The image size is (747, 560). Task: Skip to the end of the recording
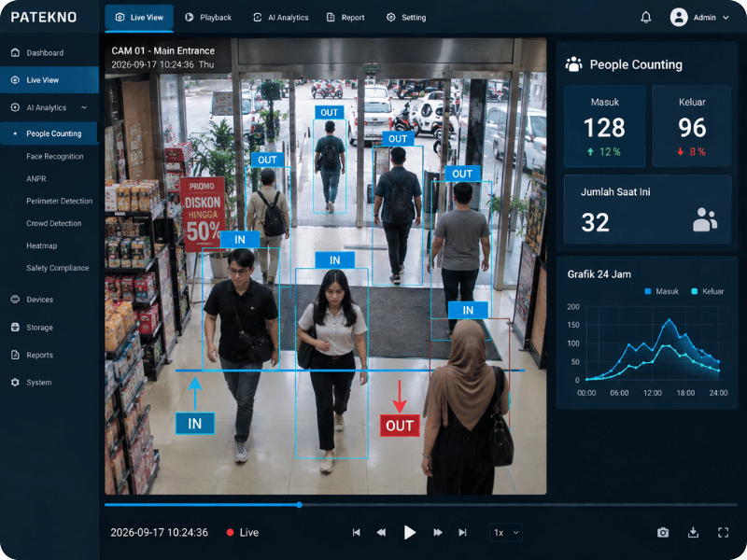tap(462, 532)
